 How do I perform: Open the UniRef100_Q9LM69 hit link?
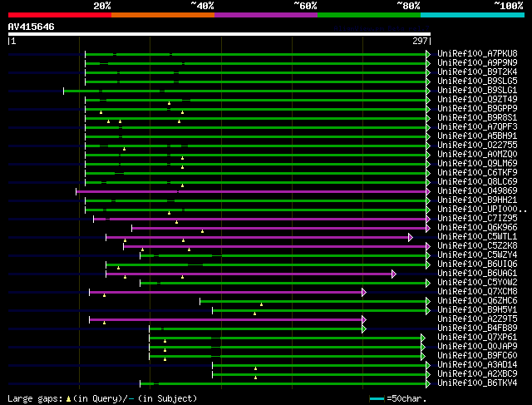coord(477,164)
